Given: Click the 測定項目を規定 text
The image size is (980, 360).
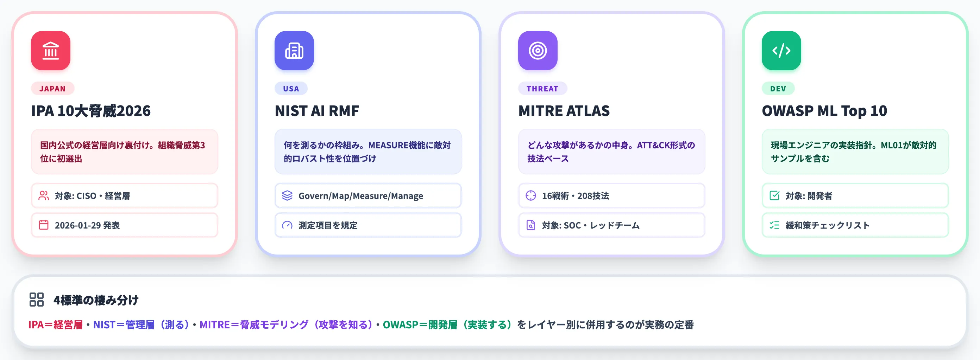Looking at the screenshot, I should [328, 225].
